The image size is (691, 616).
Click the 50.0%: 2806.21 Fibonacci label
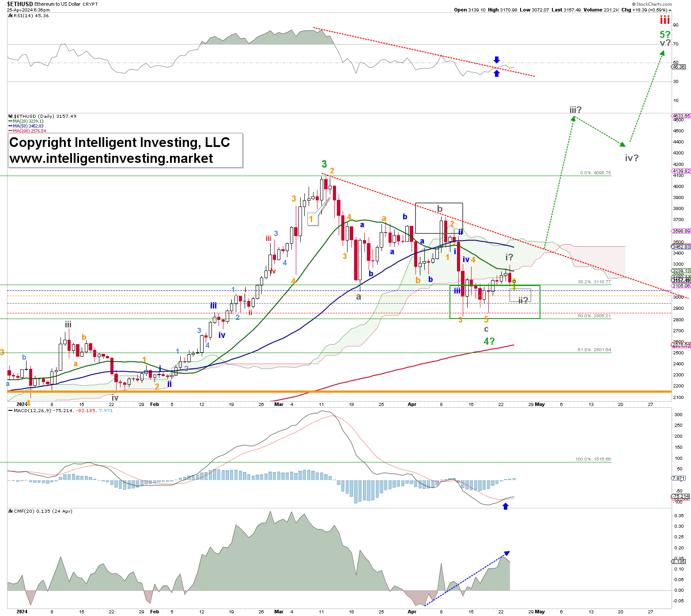(x=594, y=316)
